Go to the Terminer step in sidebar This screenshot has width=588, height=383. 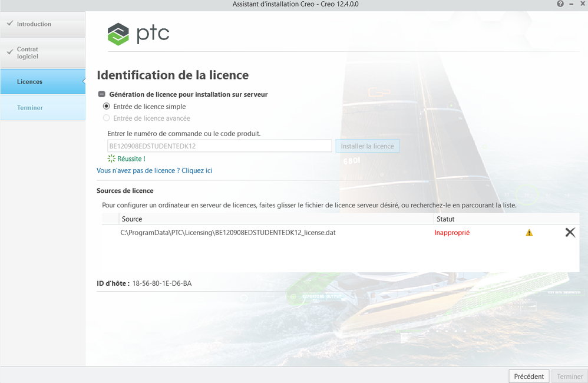[x=43, y=108]
